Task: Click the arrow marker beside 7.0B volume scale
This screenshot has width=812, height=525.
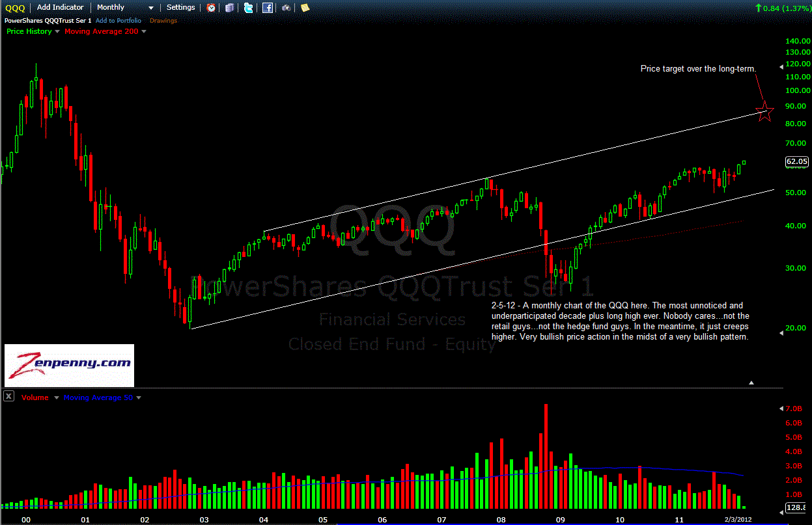Action: [781, 409]
